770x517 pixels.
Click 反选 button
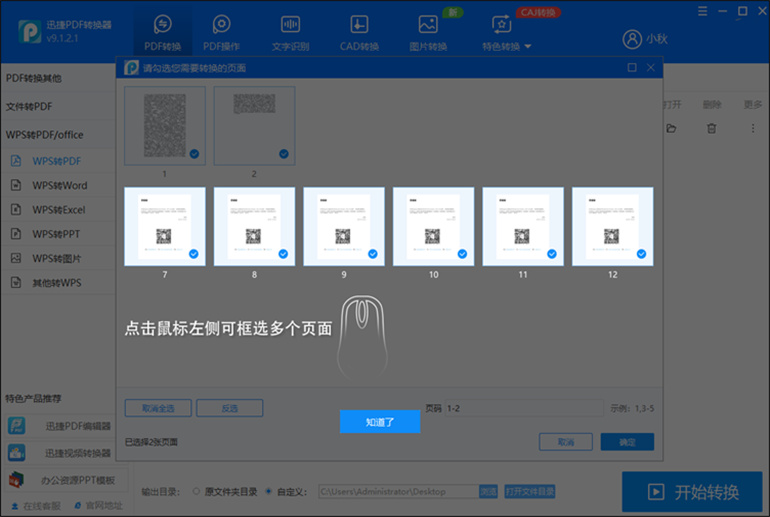229,408
